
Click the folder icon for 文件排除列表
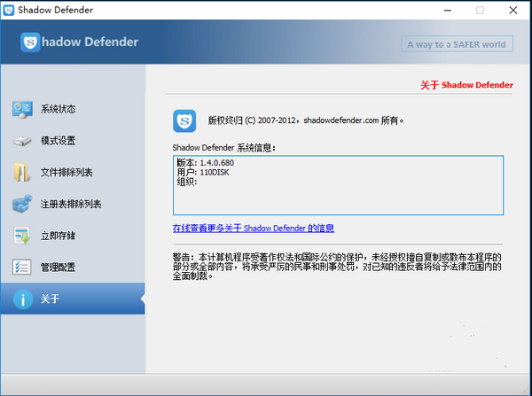(22, 172)
